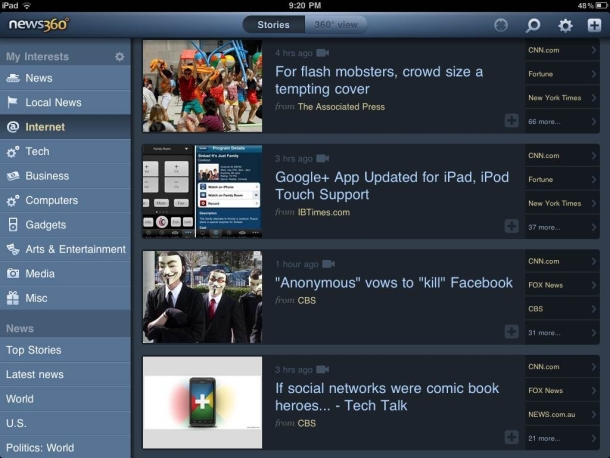Add Google+ App story with plus icon
The width and height of the screenshot is (610, 458).
[x=511, y=226]
